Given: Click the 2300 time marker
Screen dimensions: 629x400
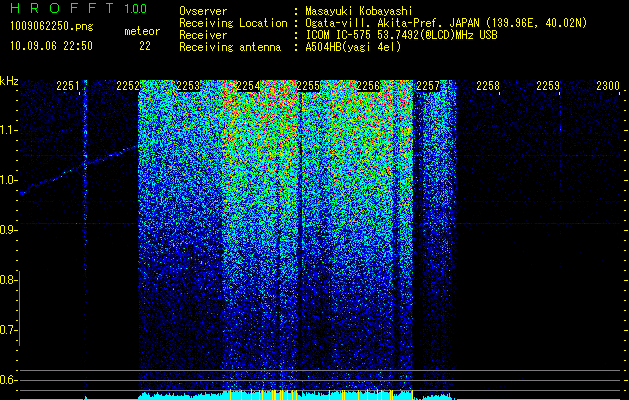Looking at the screenshot, I should (608, 86).
